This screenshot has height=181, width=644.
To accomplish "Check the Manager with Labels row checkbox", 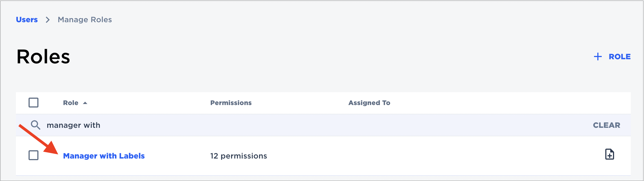I will click(x=33, y=155).
